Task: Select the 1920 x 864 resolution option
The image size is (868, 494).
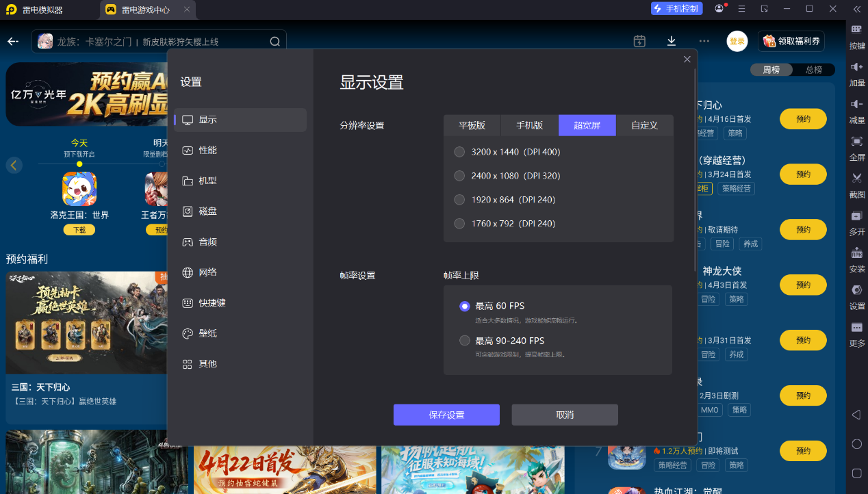Action: tap(459, 200)
